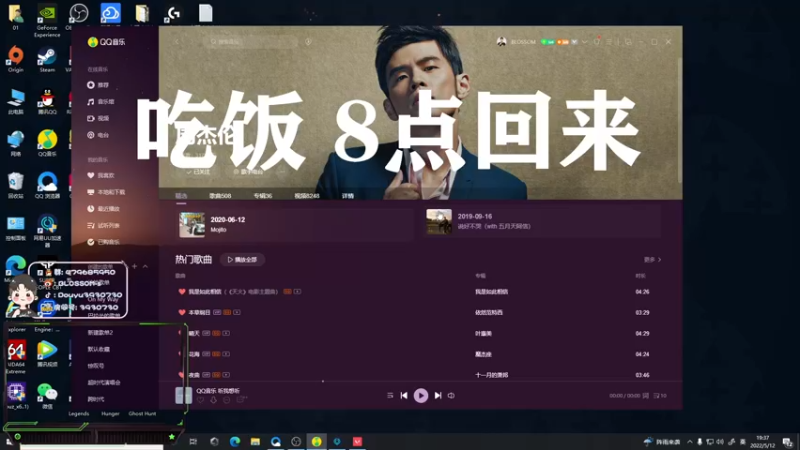Go back with the navigation arrow
Image resolution: width=800 pixels, height=450 pixels.
tap(177, 42)
